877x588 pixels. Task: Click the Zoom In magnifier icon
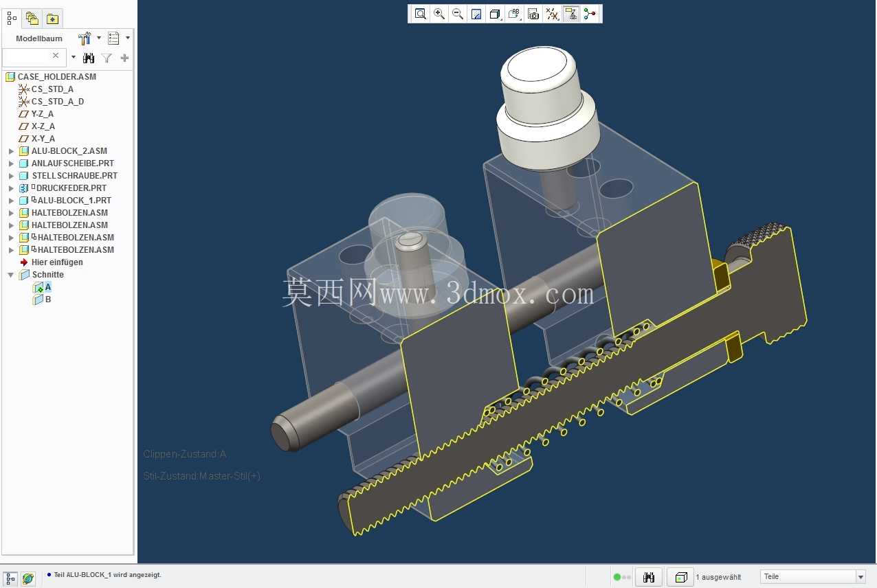[439, 14]
